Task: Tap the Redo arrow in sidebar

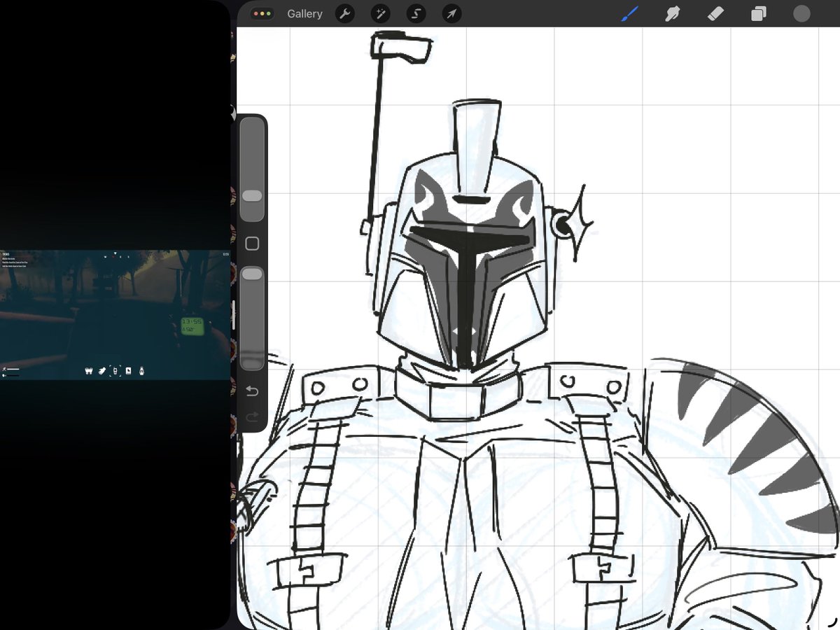Action: click(252, 418)
